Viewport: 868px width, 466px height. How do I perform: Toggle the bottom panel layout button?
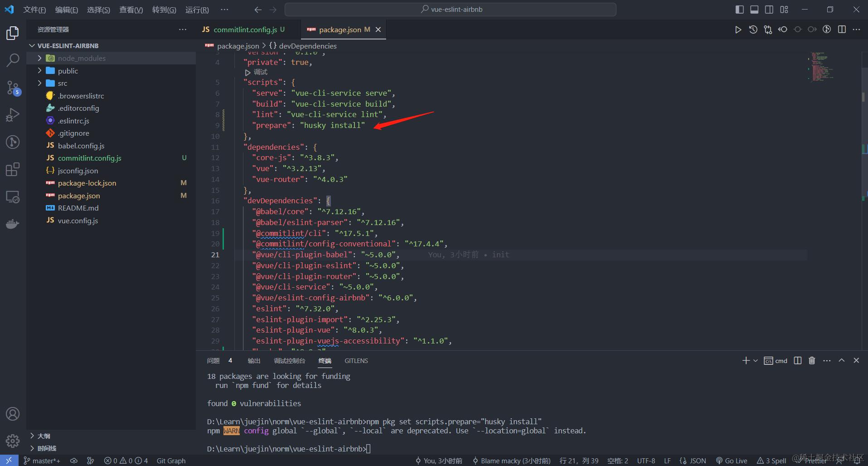click(754, 10)
